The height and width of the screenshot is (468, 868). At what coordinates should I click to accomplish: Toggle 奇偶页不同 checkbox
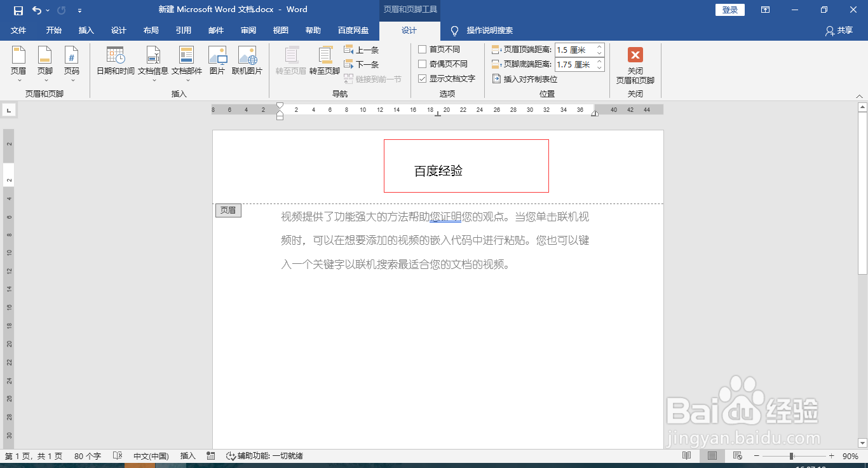pyautogui.click(x=422, y=64)
